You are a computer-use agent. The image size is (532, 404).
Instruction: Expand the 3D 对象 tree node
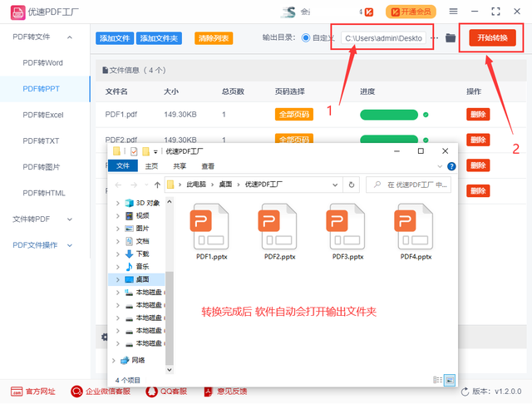(116, 203)
